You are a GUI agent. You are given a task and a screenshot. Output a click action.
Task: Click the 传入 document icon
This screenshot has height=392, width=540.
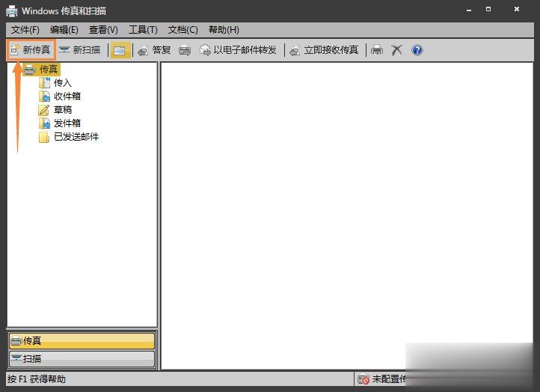pos(44,83)
